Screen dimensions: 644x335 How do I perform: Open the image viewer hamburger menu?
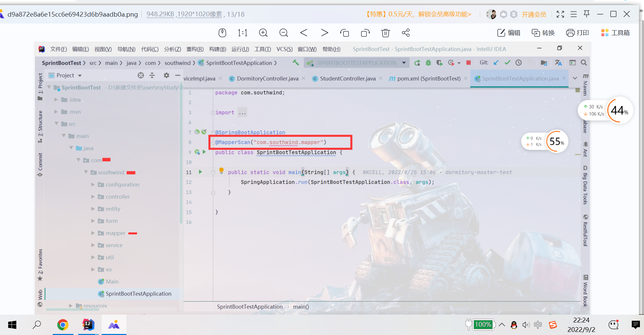(574, 14)
